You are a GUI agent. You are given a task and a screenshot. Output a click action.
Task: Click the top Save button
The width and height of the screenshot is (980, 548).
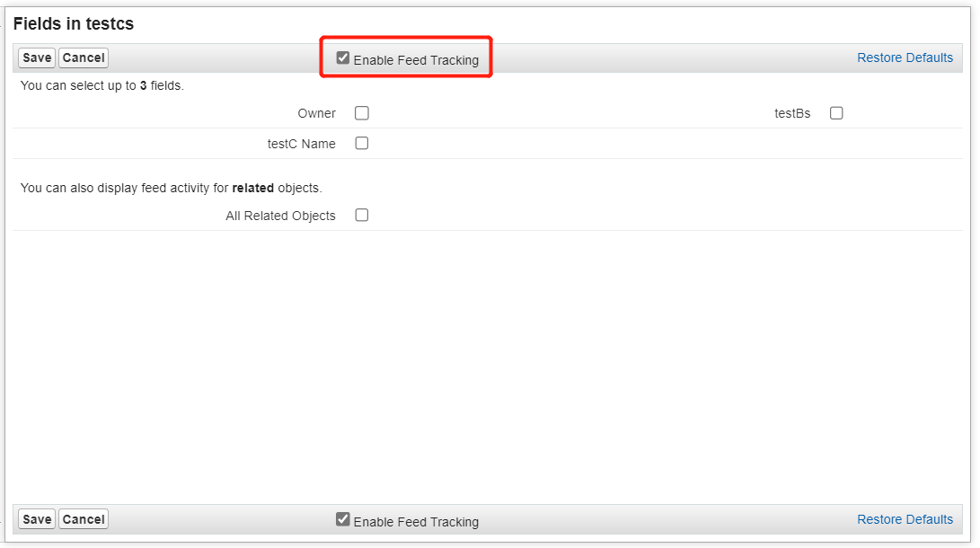pos(36,57)
